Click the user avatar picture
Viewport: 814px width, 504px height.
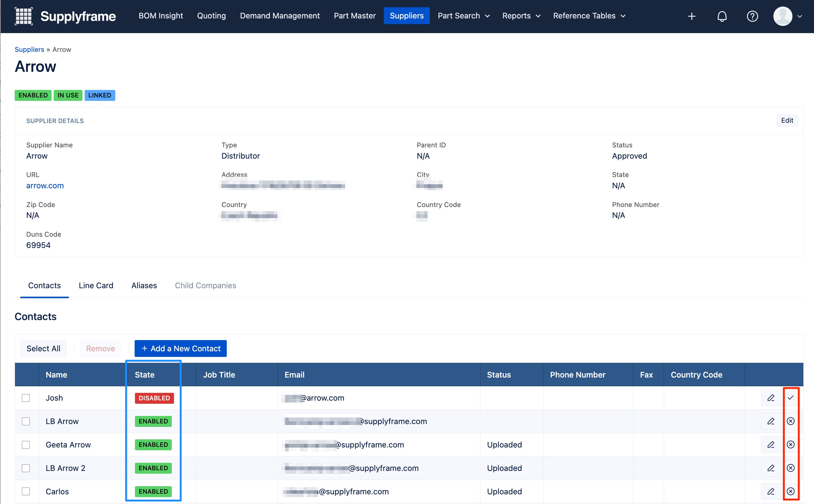tap(783, 16)
